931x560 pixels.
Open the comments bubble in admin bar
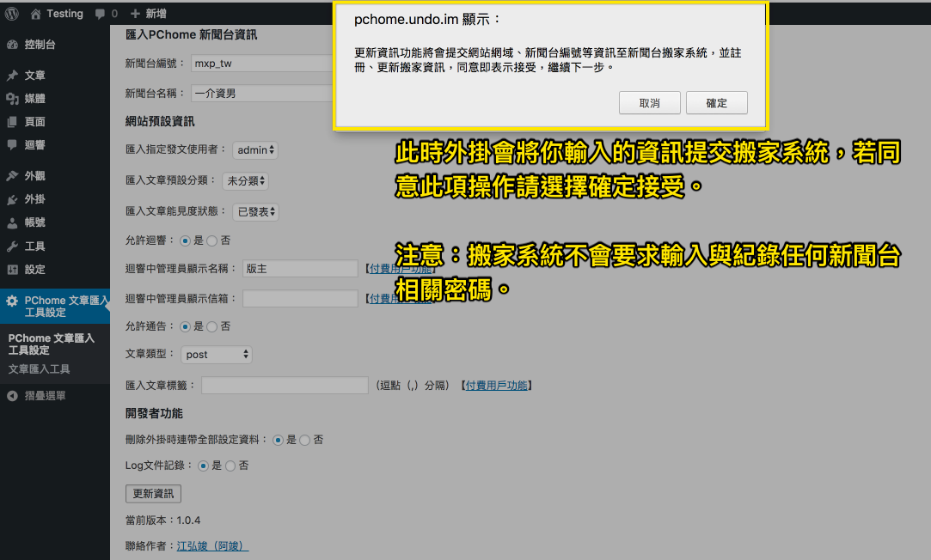(x=100, y=14)
